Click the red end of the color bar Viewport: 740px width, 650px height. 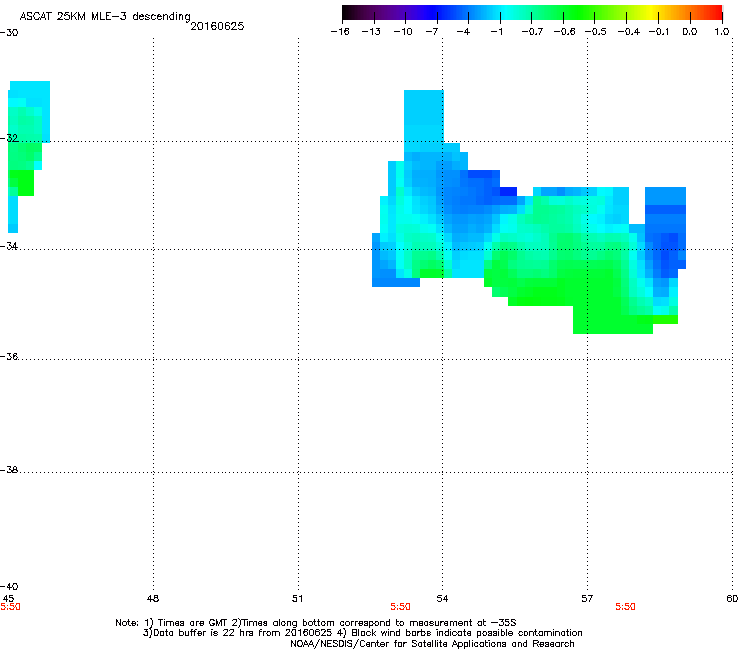point(715,13)
